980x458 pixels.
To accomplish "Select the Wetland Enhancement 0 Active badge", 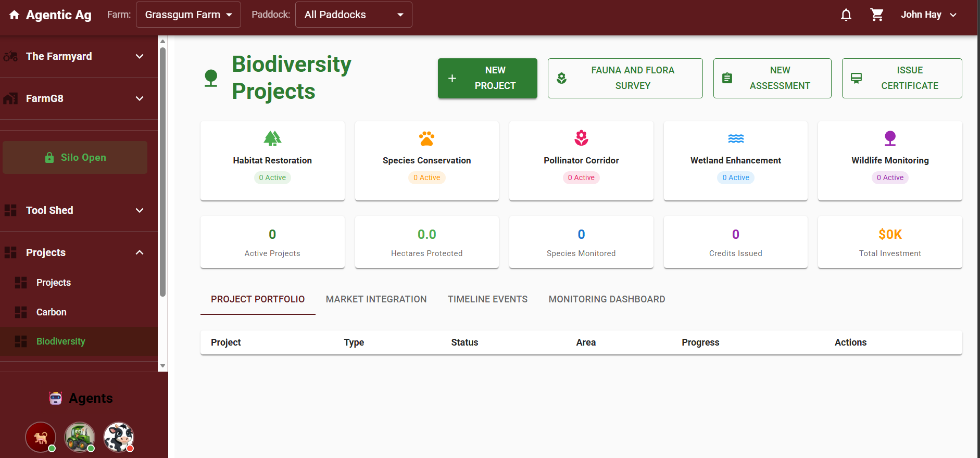I will point(736,177).
